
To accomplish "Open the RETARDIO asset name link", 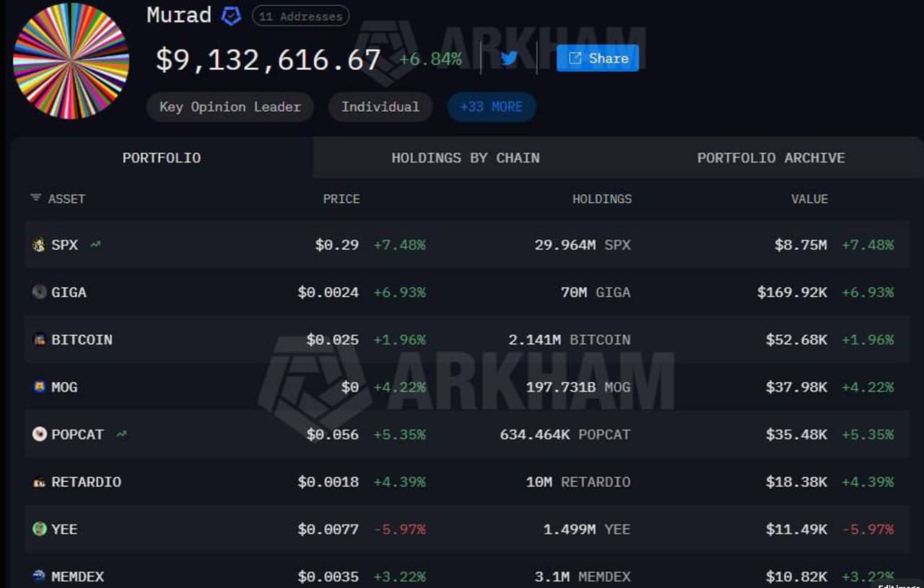I will tap(86, 482).
